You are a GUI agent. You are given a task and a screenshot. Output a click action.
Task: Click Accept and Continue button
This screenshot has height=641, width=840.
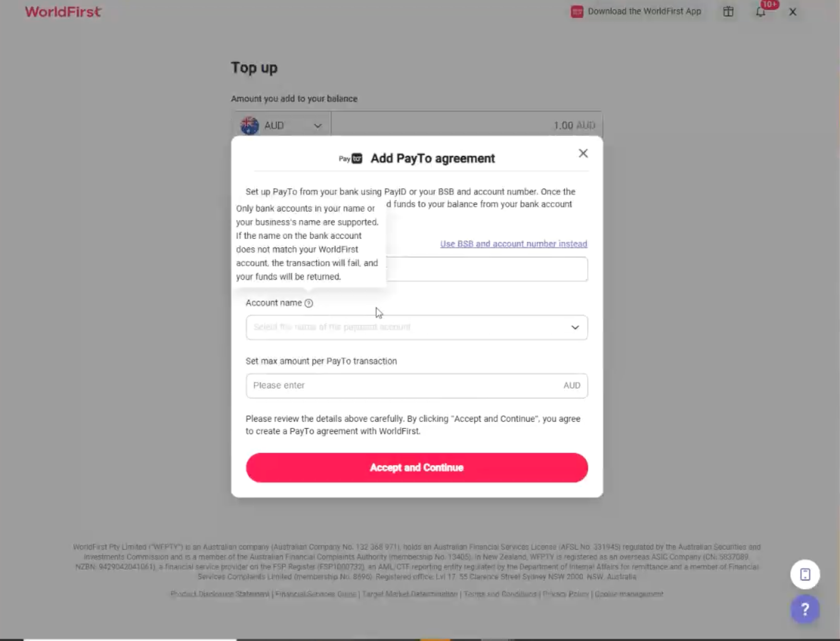click(x=416, y=467)
